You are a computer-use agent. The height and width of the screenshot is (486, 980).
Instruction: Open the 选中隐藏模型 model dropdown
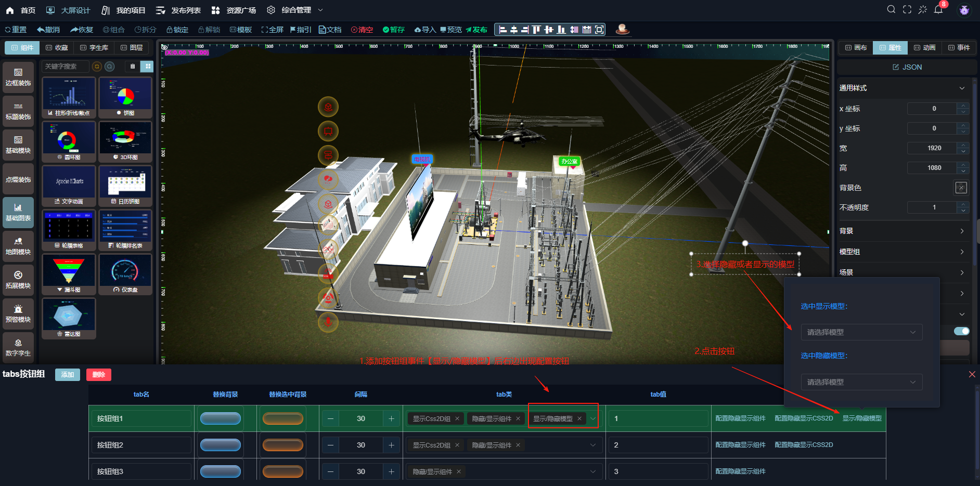click(x=861, y=382)
